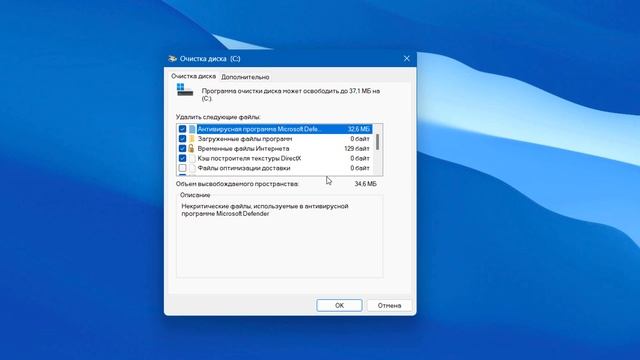
Task: Click the Кэш построителя текстуры DirectX icon
Action: [192, 158]
